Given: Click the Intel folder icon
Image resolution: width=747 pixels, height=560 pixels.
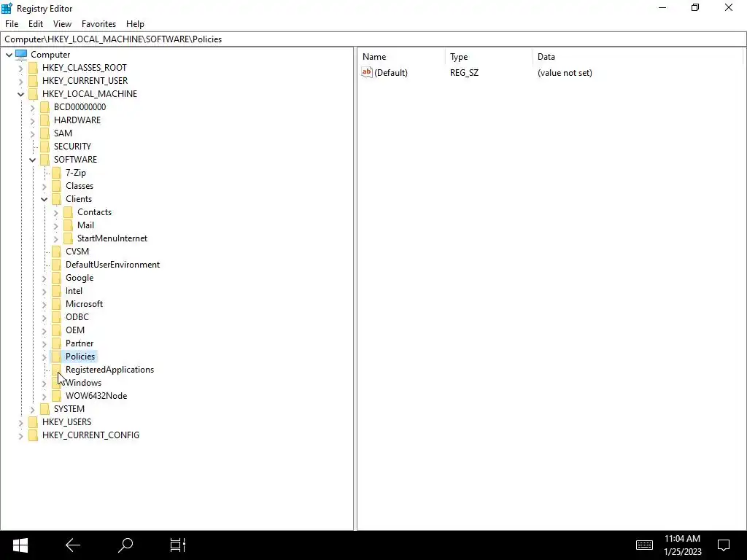Looking at the screenshot, I should (57, 290).
